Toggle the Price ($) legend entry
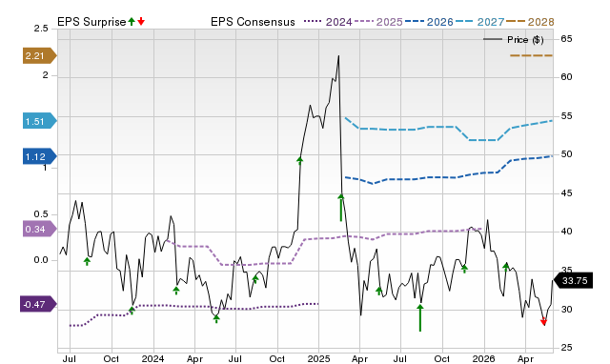 click(514, 40)
